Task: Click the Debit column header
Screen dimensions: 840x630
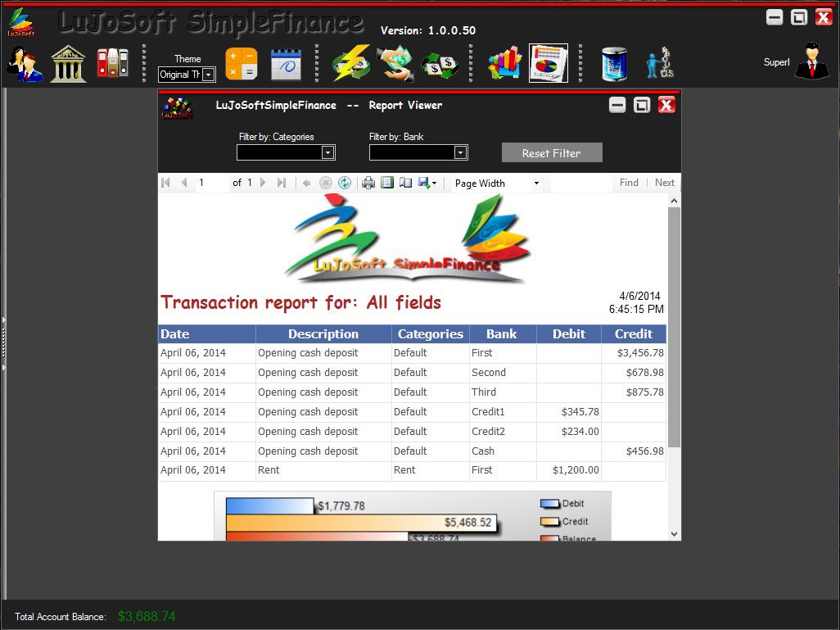Action: (x=569, y=334)
